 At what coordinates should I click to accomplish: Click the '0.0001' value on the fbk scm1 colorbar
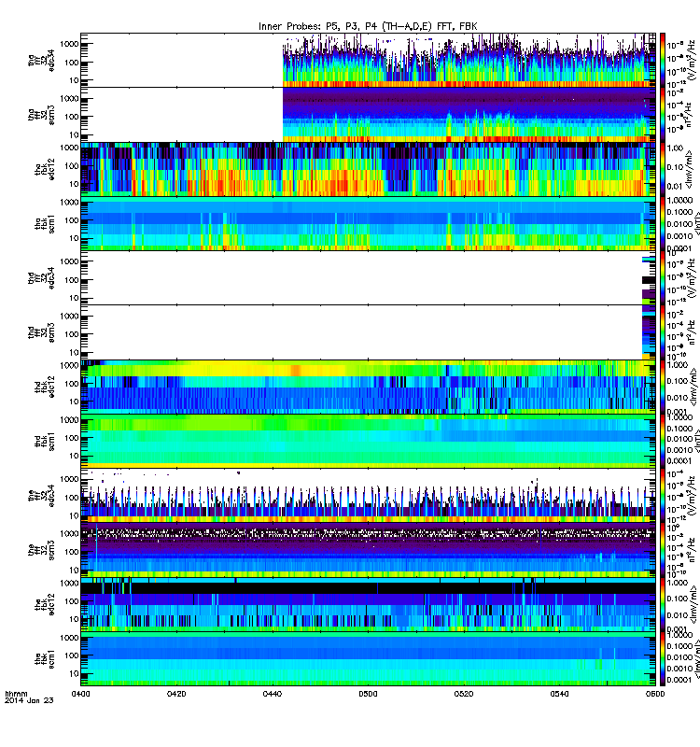point(679,680)
